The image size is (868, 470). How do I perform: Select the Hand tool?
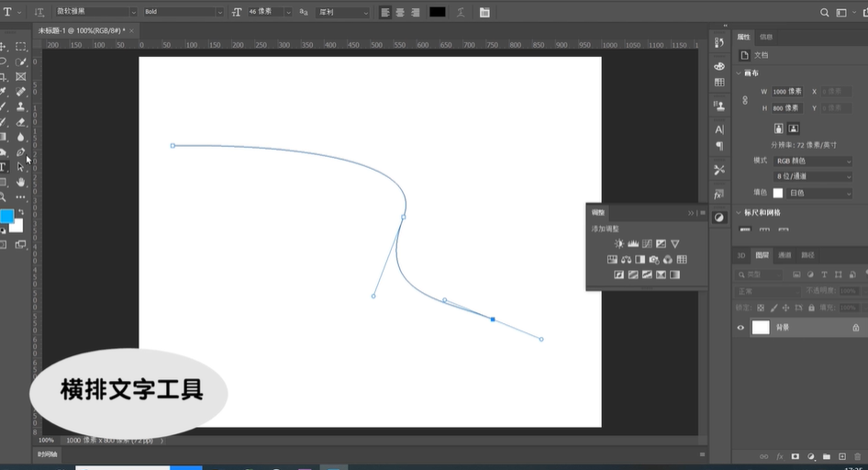21,182
